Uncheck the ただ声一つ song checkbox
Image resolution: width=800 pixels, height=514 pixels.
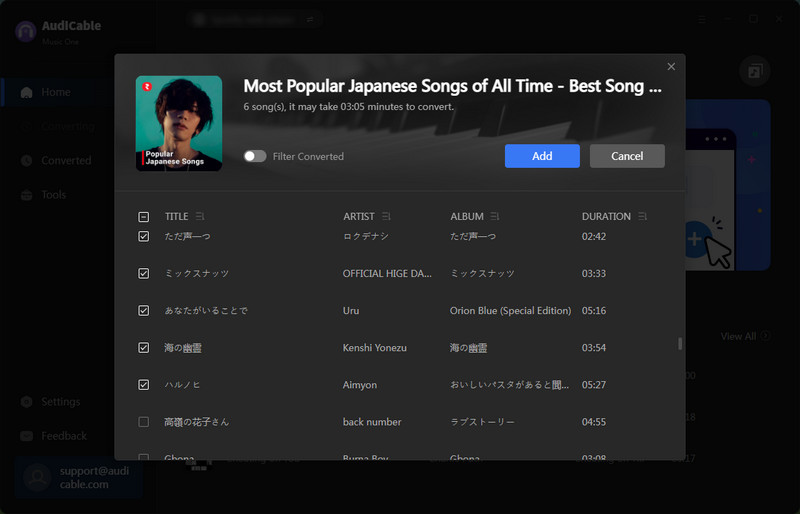click(143, 236)
